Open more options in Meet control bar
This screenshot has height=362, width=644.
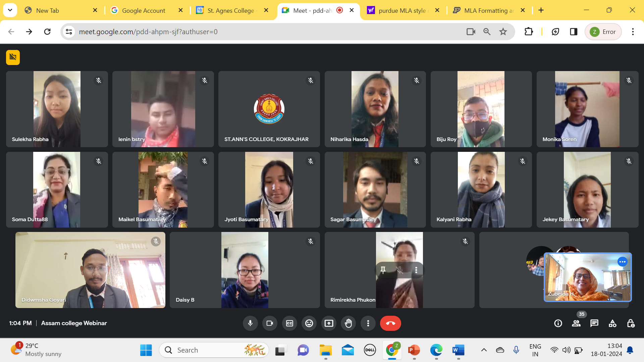point(368,323)
